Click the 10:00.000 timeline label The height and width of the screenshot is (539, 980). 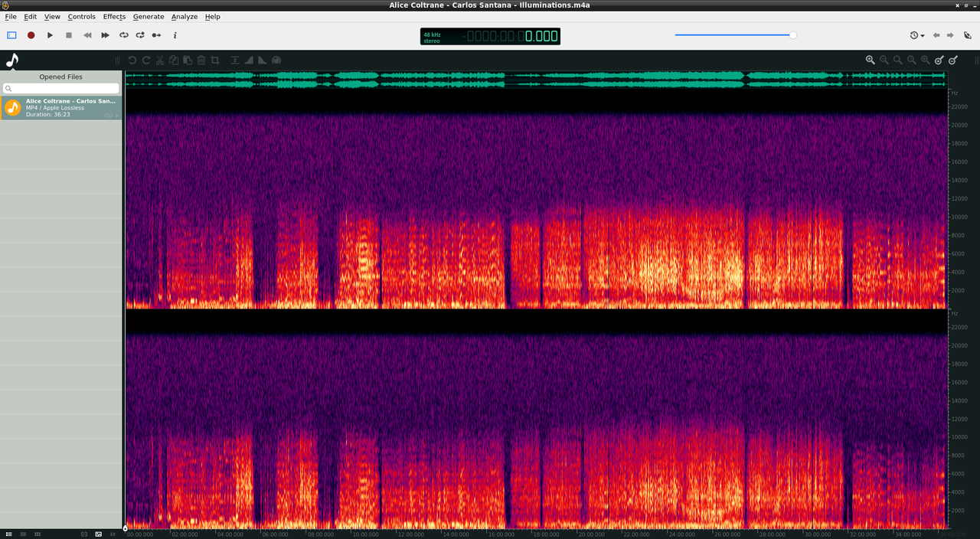[364, 534]
